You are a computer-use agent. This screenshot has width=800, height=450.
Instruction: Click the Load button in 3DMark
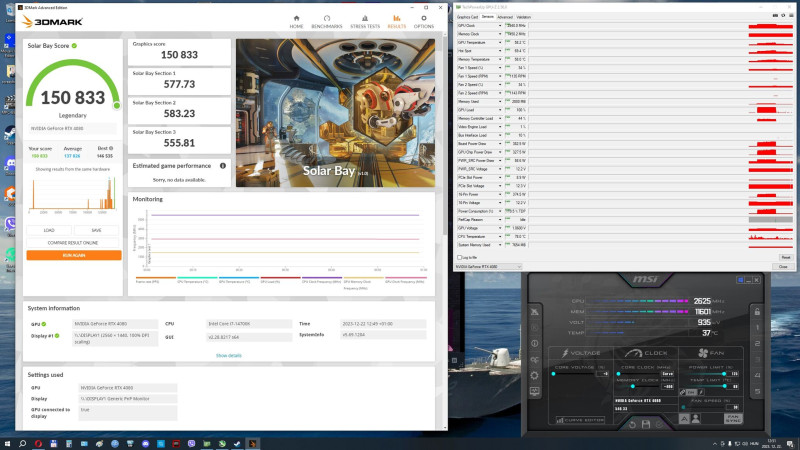click(x=49, y=230)
